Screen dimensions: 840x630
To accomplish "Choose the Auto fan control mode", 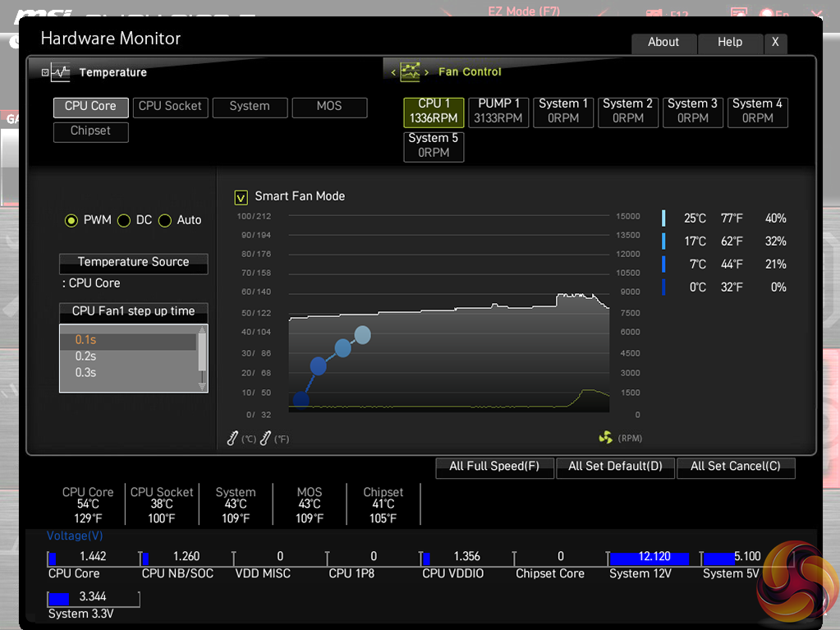I will pyautogui.click(x=165, y=220).
